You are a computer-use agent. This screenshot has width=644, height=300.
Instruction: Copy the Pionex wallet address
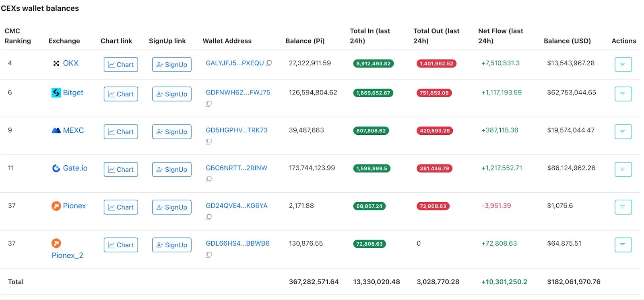(x=208, y=217)
